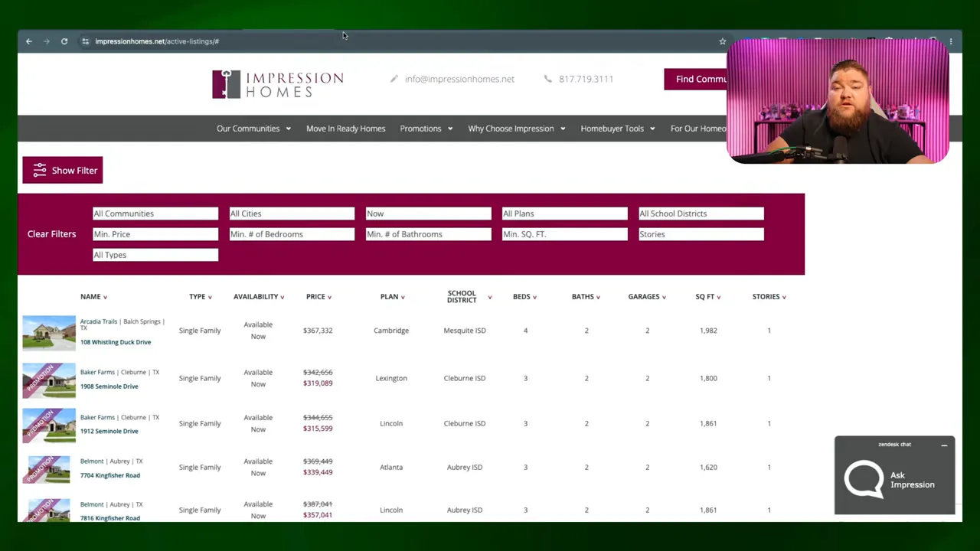980x551 pixels.
Task: Open the 108 Whistling Duck Drive listing
Action: (116, 342)
